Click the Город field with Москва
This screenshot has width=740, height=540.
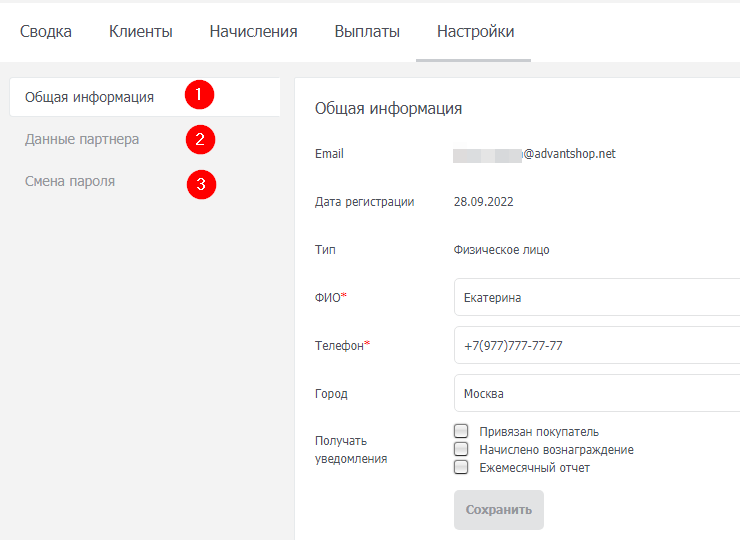point(596,393)
